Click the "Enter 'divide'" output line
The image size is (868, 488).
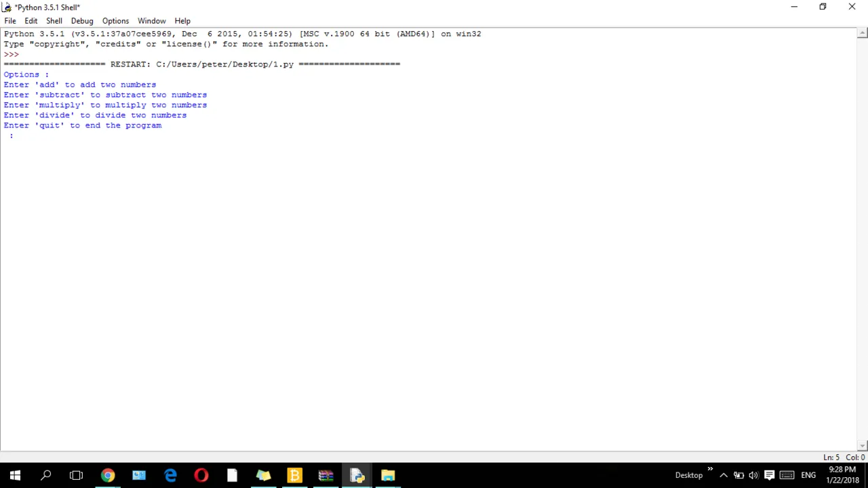(95, 115)
